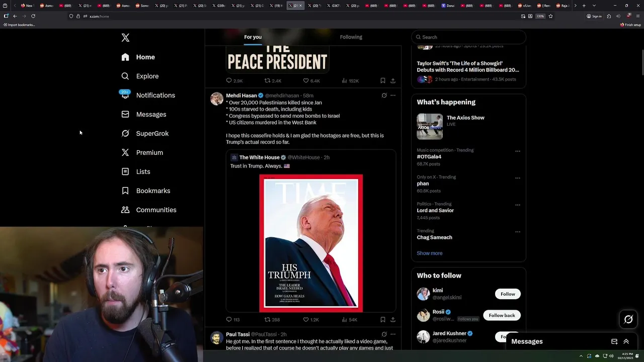Image resolution: width=644 pixels, height=362 pixels.
Task: Share Mehdi Hasan's post
Action: click(x=393, y=319)
